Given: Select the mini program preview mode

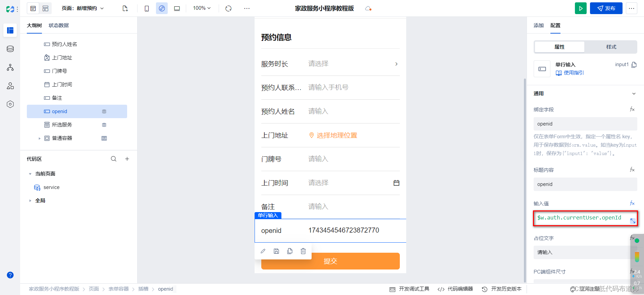Looking at the screenshot, I should coord(162,8).
